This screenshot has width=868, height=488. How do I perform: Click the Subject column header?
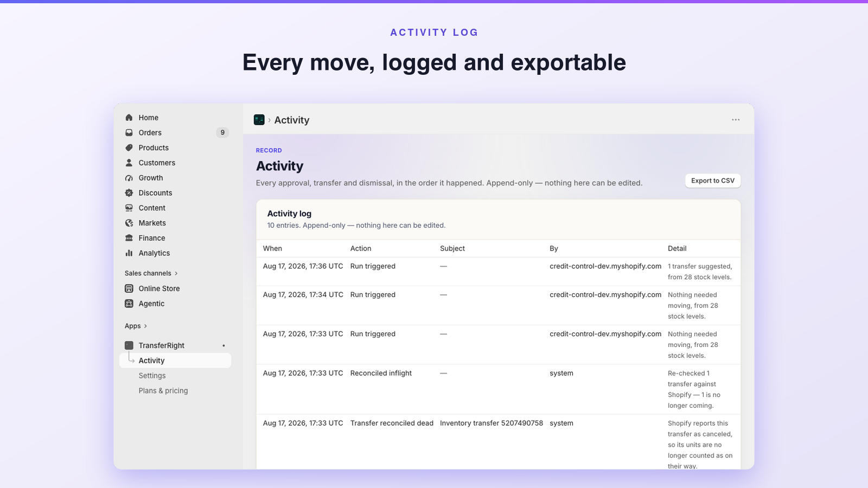(x=452, y=248)
